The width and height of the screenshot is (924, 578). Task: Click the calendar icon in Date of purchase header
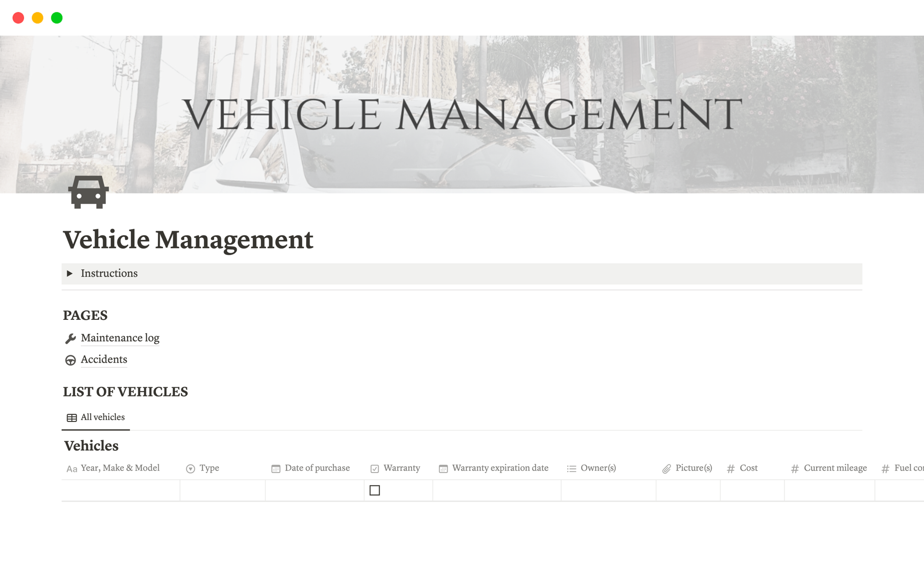click(275, 468)
